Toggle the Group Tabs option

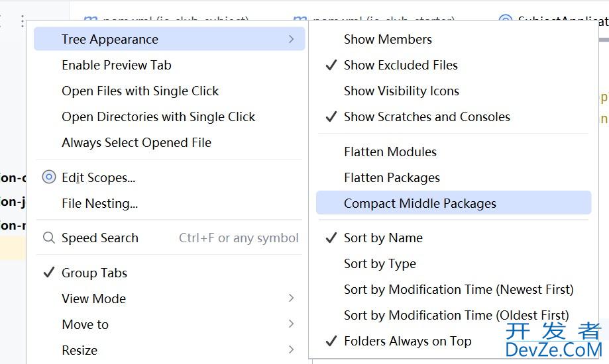click(94, 273)
